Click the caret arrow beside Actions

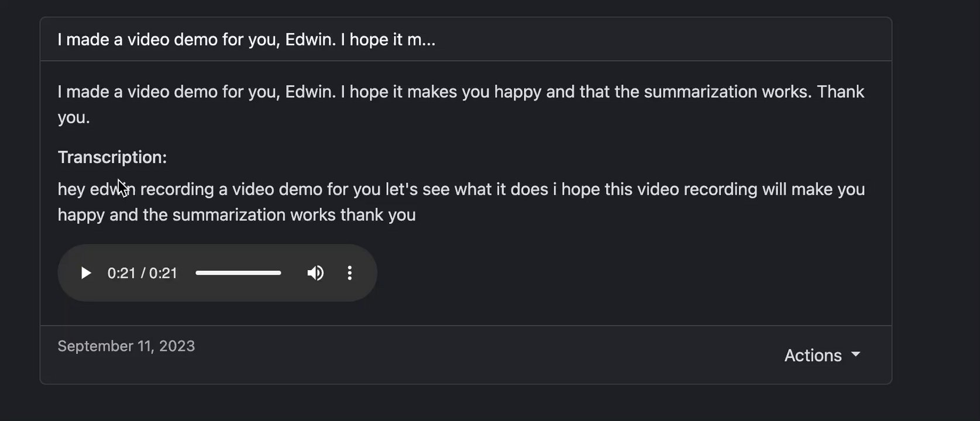(x=856, y=354)
